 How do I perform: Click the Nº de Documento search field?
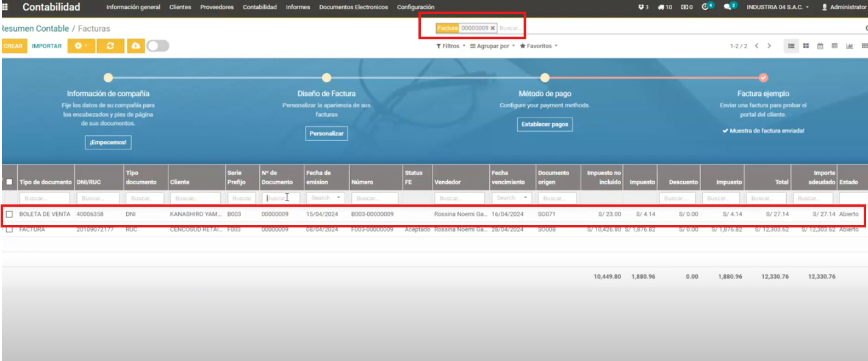click(281, 198)
